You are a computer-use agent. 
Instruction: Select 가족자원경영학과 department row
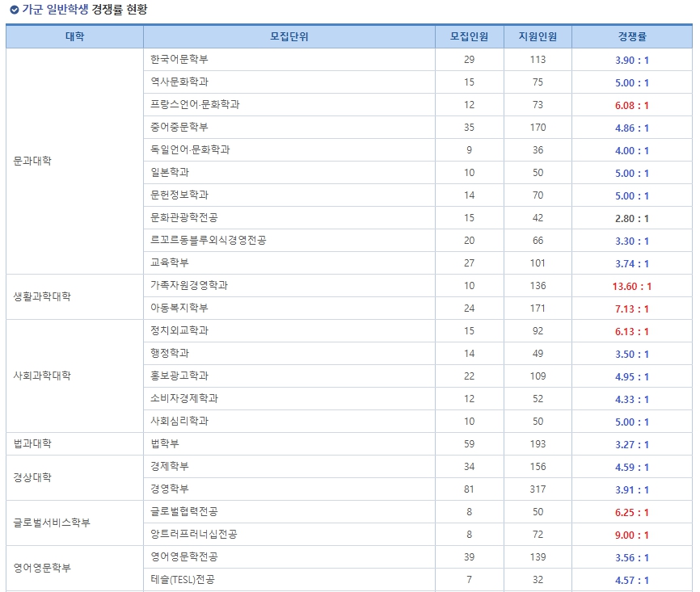[418, 286]
